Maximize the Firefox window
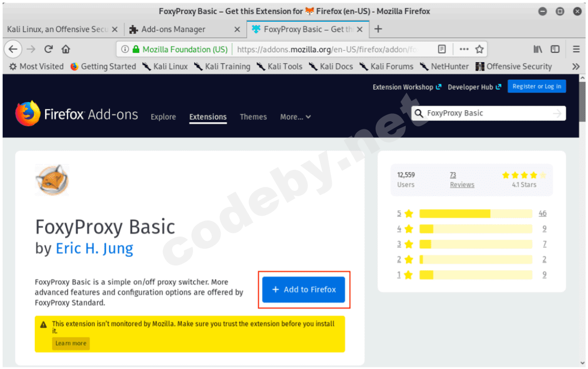This screenshot has width=588, height=369. click(x=560, y=11)
